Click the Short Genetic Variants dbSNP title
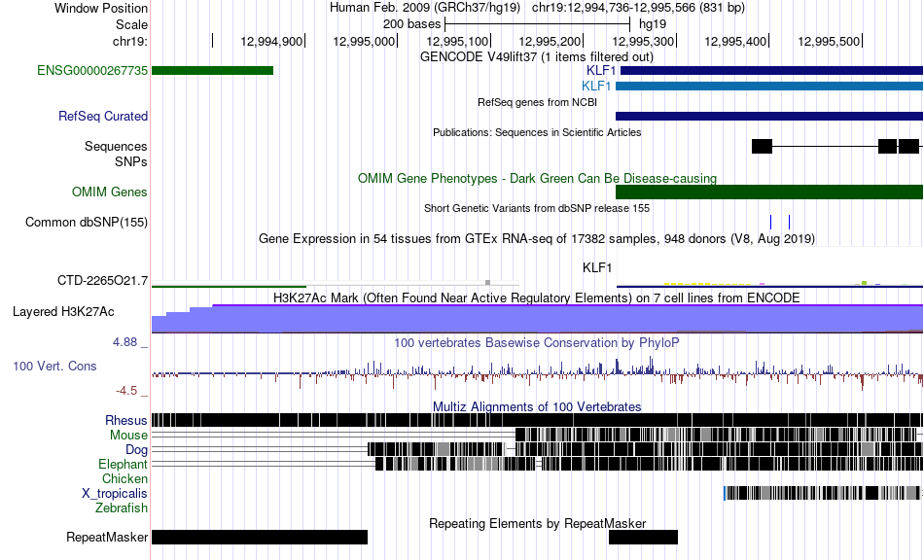The image size is (924, 560). (x=537, y=208)
